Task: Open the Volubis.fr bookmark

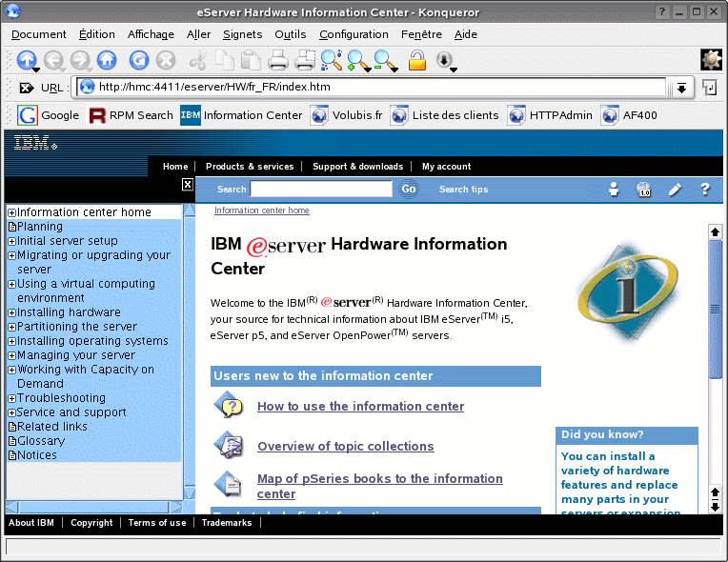Action: 346,115
